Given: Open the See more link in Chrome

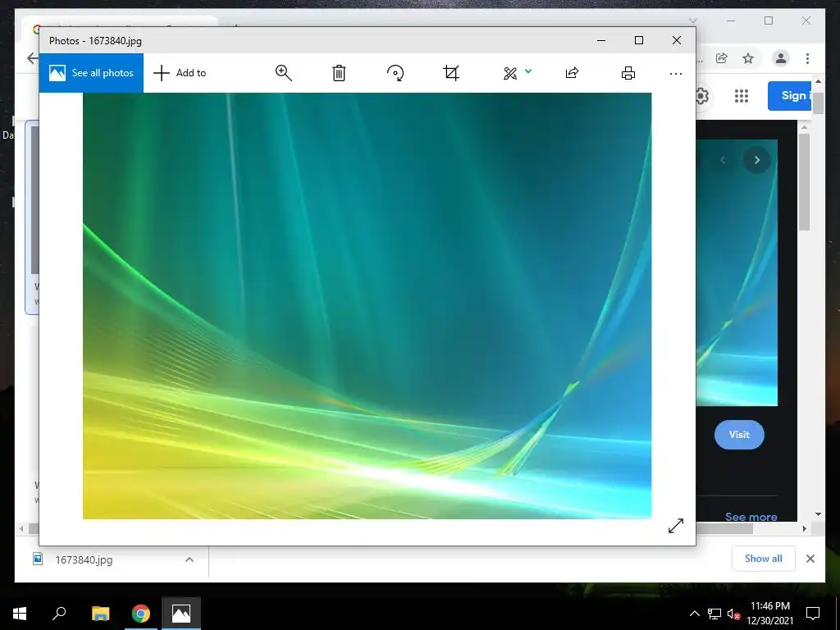Looking at the screenshot, I should (751, 517).
